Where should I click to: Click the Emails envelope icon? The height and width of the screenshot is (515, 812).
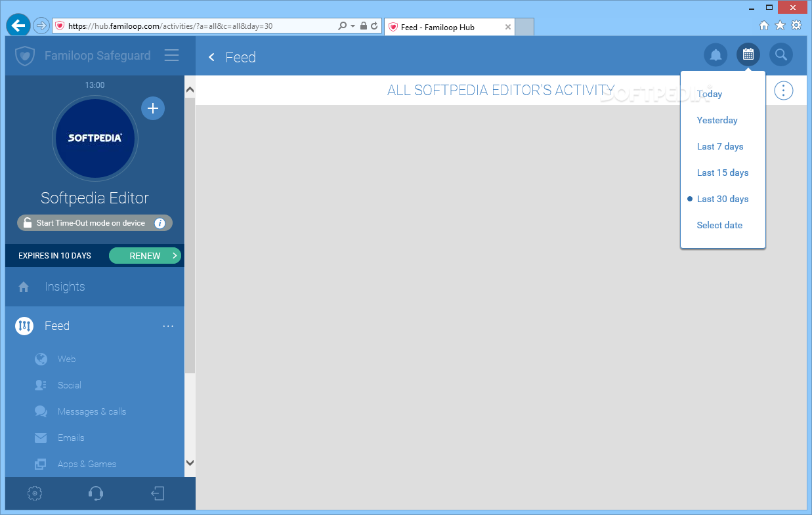(41, 438)
